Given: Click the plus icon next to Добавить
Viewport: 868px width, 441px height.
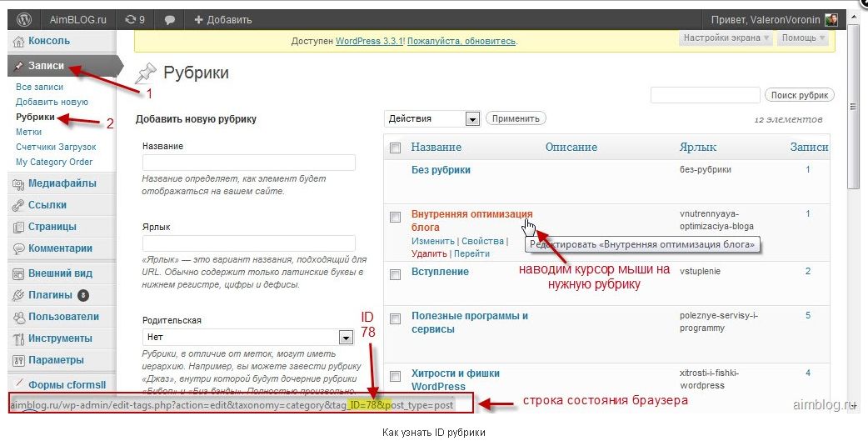Looking at the screenshot, I should tap(199, 20).
